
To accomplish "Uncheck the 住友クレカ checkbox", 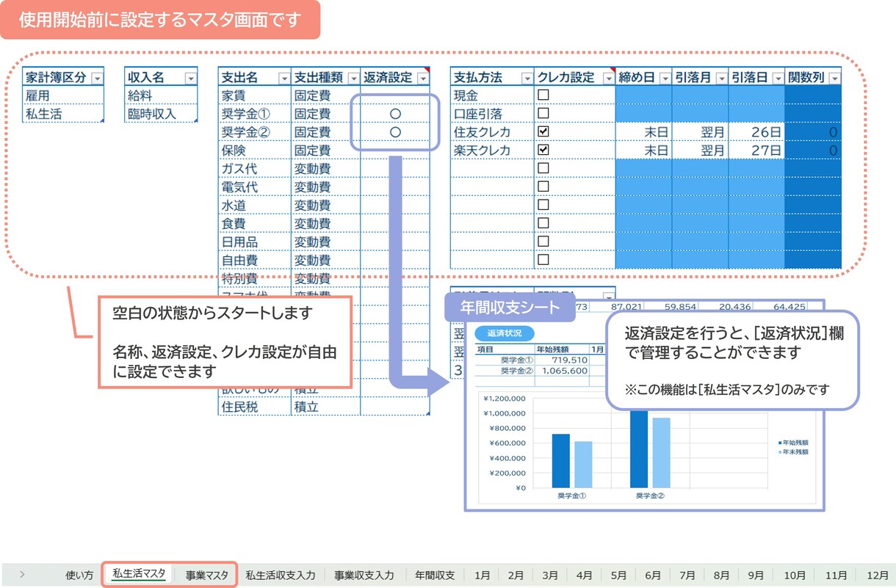I will point(543,131).
